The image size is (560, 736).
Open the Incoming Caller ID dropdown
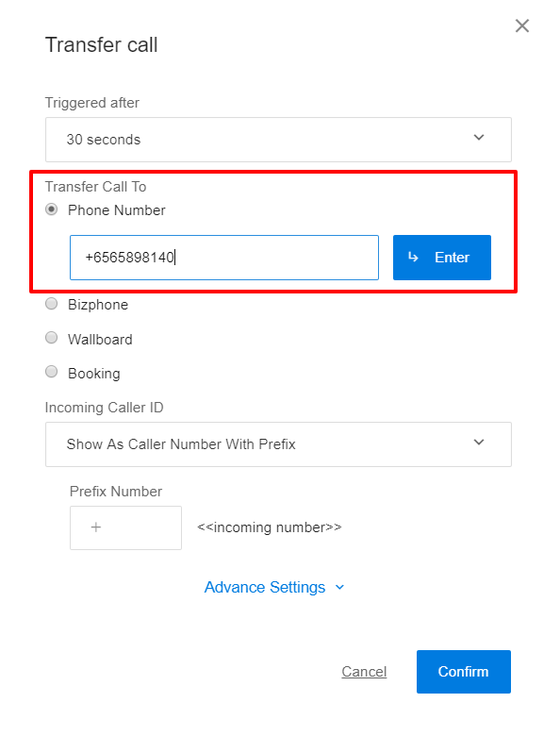278,444
